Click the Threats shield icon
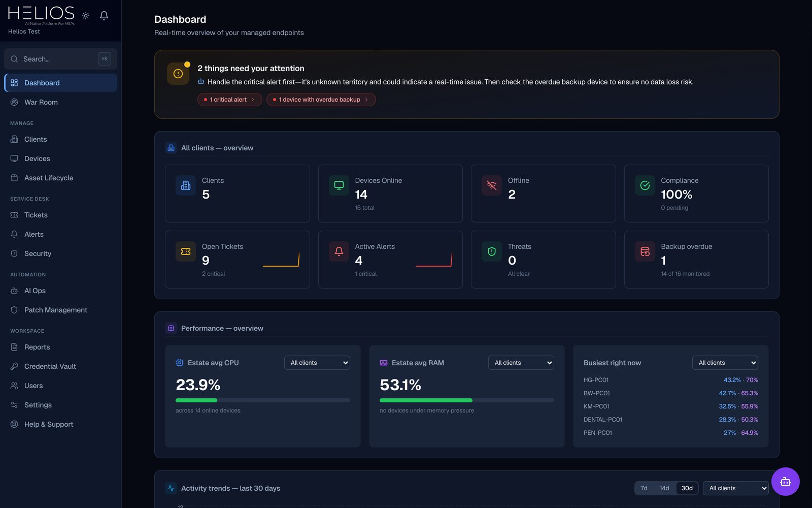Viewport: 812px width, 508px height. tap(492, 251)
